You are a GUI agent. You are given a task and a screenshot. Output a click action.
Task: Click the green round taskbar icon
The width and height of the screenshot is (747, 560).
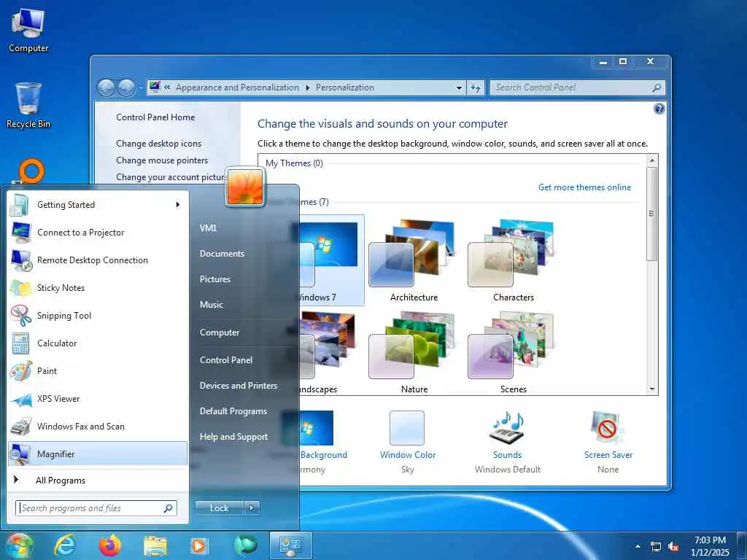pos(245,545)
